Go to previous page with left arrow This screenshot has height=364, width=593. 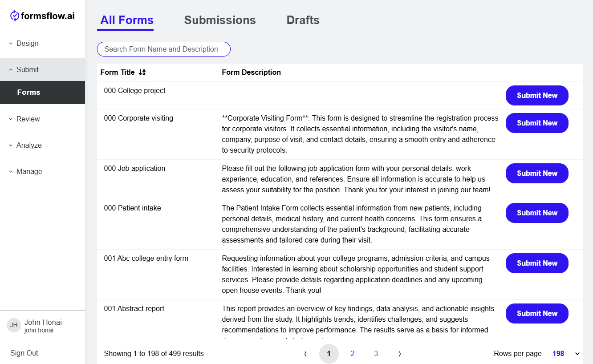tap(305, 354)
